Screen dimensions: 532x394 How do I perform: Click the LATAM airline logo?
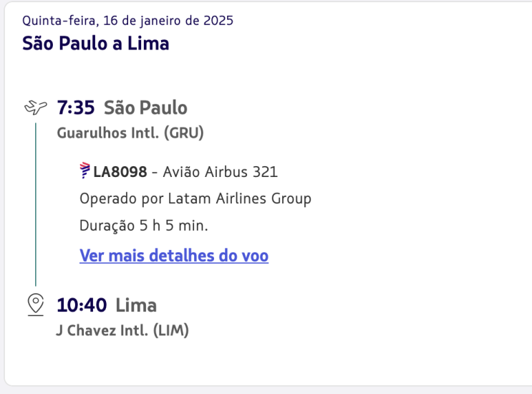85,171
